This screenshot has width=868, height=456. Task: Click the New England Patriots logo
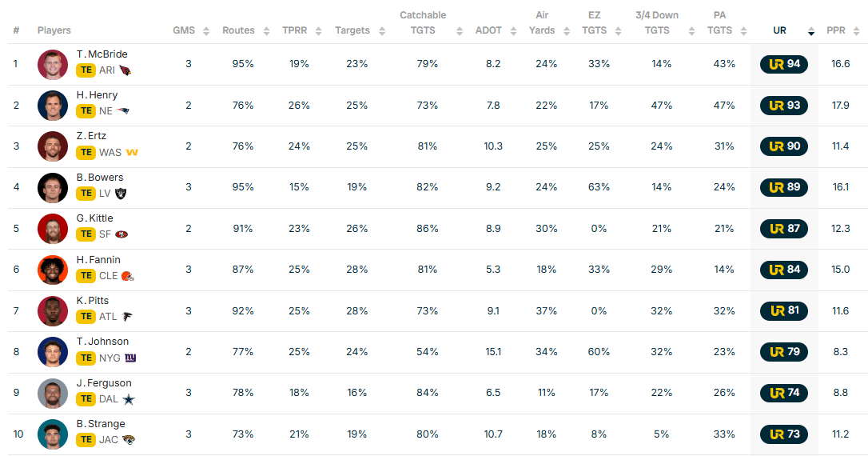pyautogui.click(x=122, y=111)
